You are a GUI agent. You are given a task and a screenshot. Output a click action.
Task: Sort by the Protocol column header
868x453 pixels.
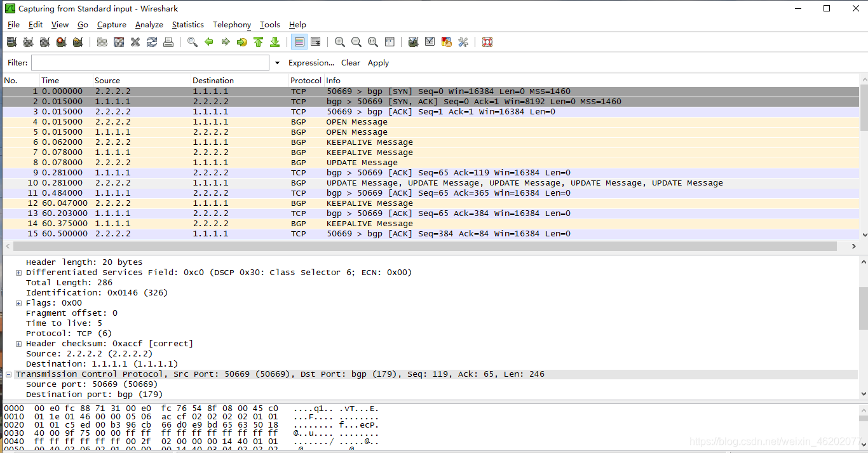click(306, 81)
